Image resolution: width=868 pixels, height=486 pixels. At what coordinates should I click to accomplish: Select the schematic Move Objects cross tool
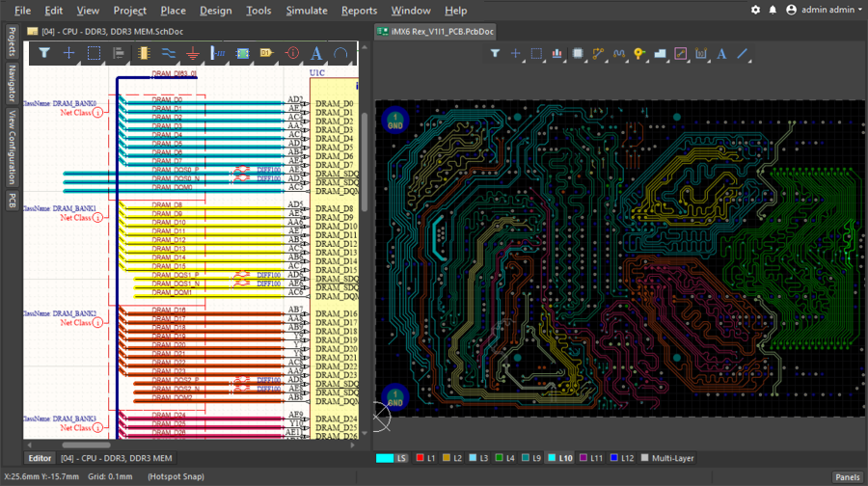click(x=68, y=53)
